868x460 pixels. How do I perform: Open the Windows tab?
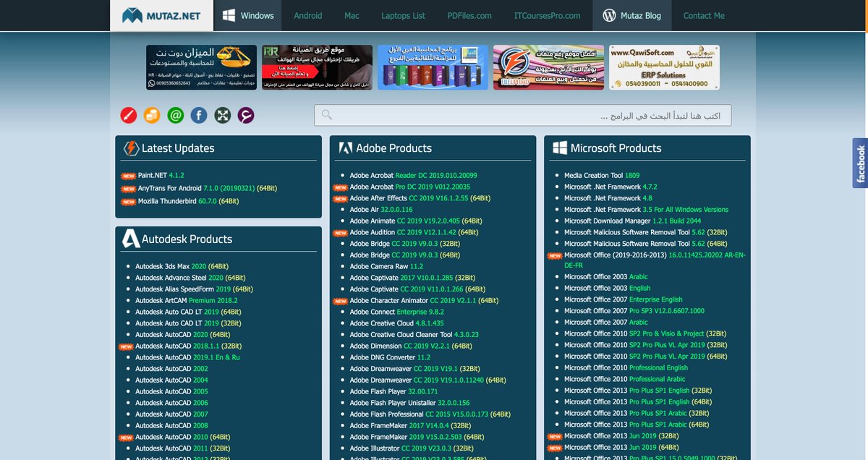[x=248, y=15]
